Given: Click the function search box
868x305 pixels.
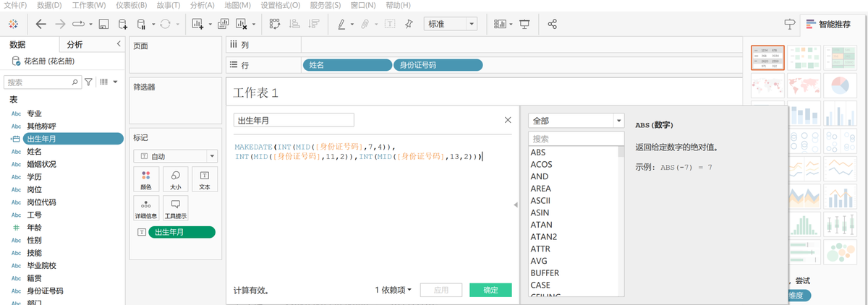Looking at the screenshot, I should tap(576, 138).
